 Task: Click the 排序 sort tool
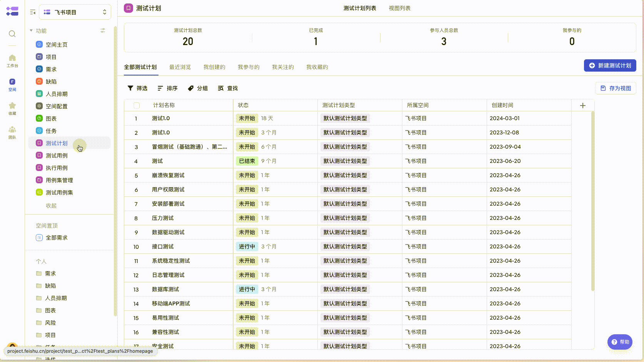tap(167, 88)
